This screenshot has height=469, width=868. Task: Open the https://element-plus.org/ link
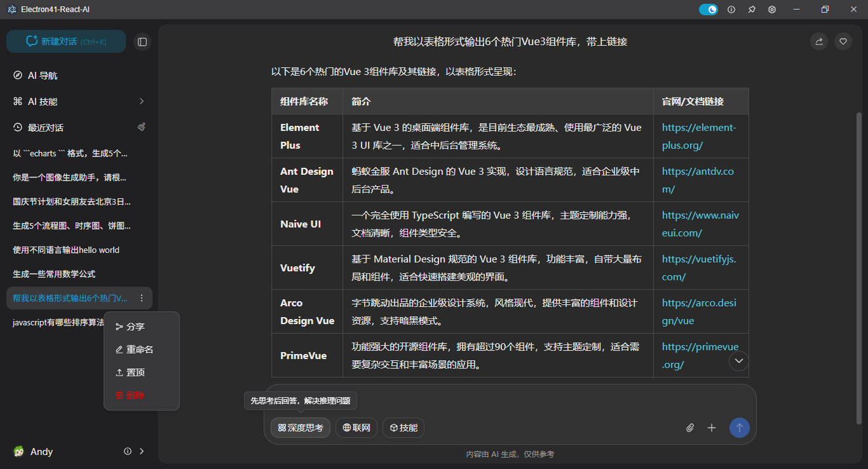click(x=699, y=136)
